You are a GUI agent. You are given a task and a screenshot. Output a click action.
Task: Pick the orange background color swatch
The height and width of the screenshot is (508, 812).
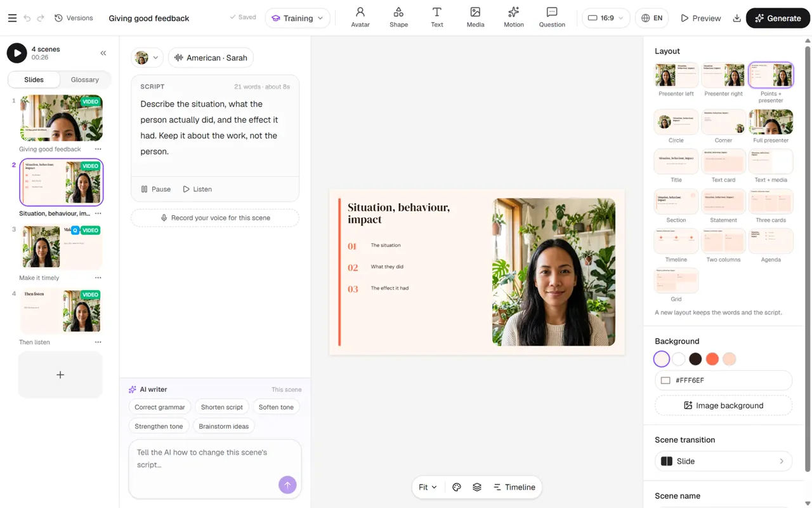(x=712, y=359)
